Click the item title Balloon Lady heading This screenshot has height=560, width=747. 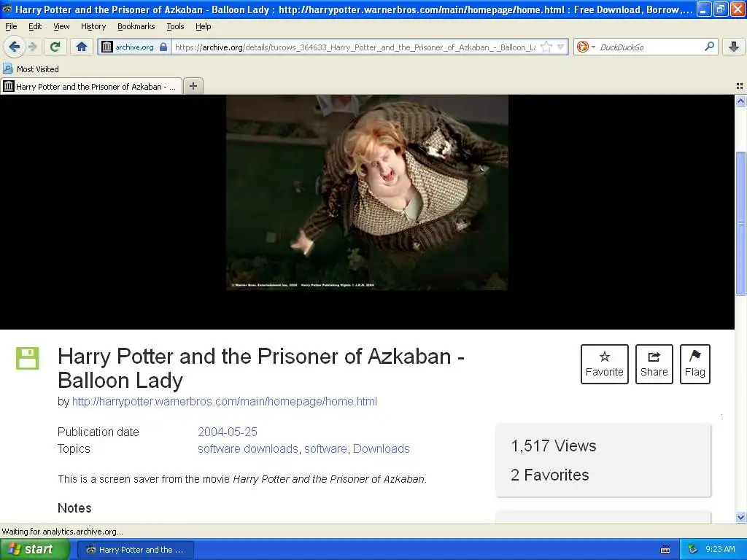click(x=260, y=368)
